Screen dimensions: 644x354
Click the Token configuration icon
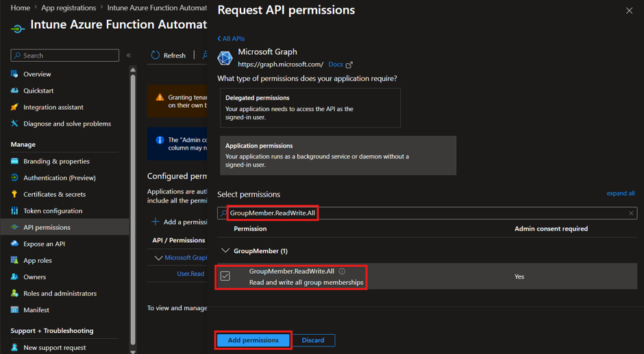pyautogui.click(x=14, y=211)
